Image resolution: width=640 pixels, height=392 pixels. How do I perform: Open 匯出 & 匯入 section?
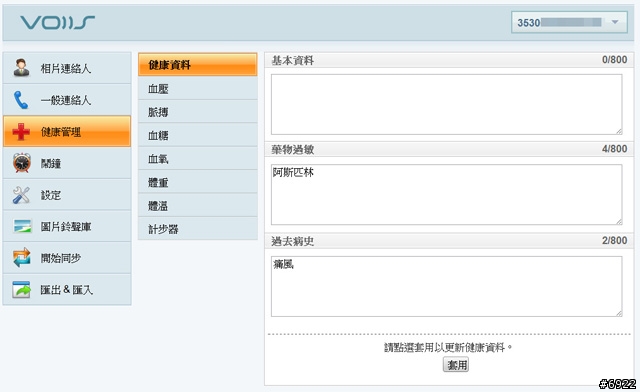coord(67,290)
